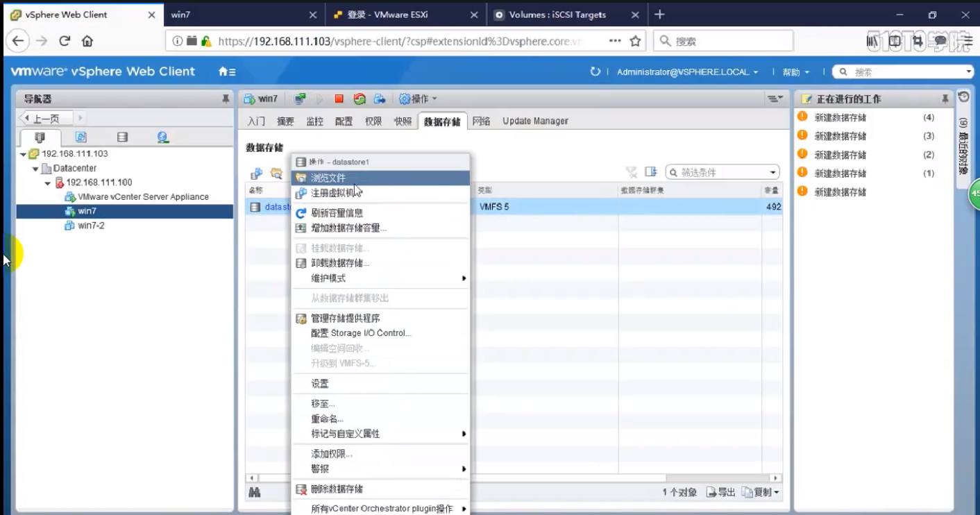Click warning icon for 新建数据存储 (4)

[x=802, y=117]
